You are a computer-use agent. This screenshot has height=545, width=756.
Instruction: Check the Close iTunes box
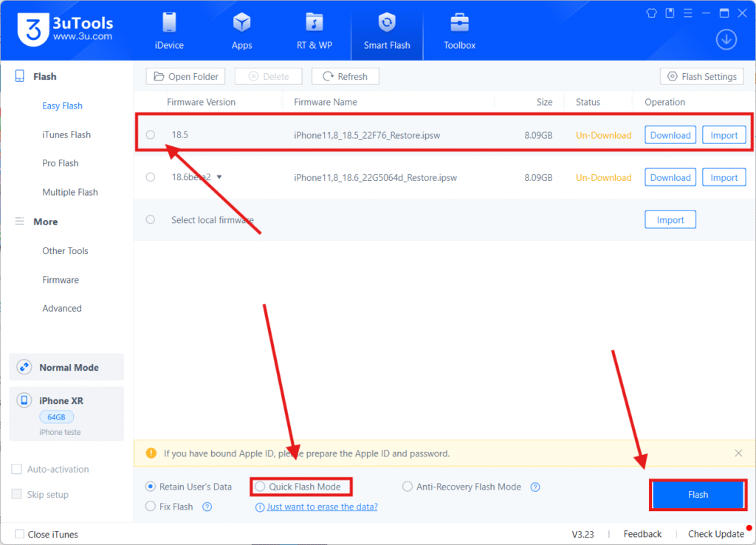click(20, 534)
